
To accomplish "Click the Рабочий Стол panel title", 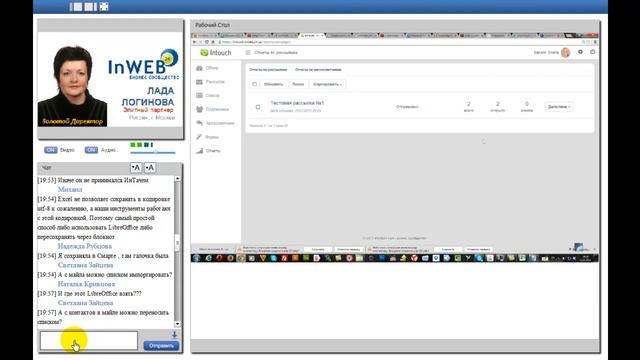I will [212, 25].
